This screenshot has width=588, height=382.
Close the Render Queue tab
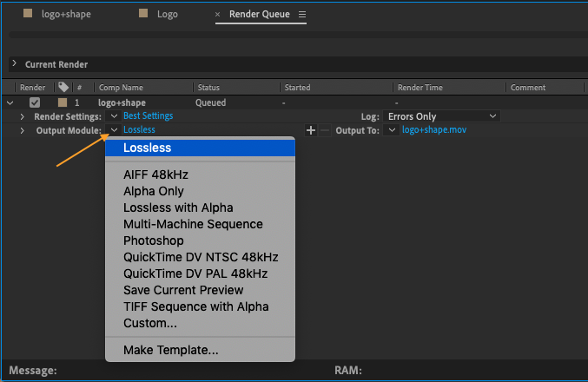click(x=218, y=16)
